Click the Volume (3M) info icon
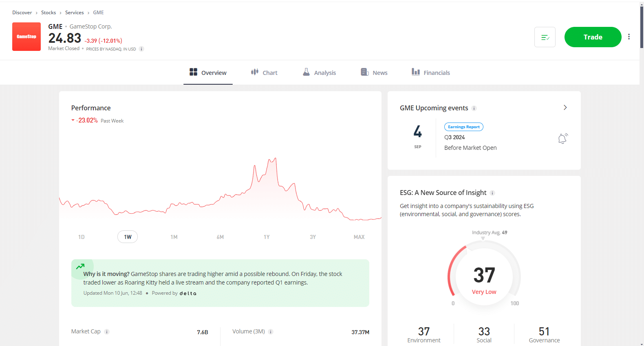 (x=271, y=332)
